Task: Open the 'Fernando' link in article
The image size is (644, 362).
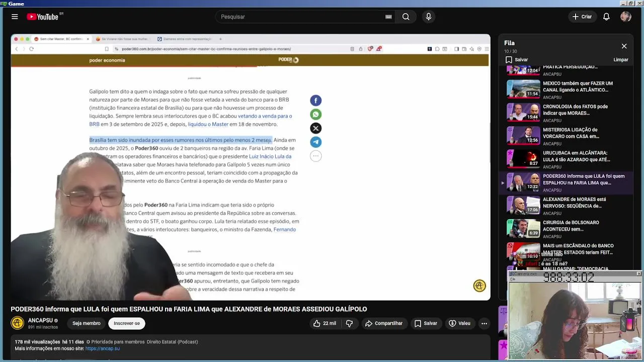Action: [284, 229]
